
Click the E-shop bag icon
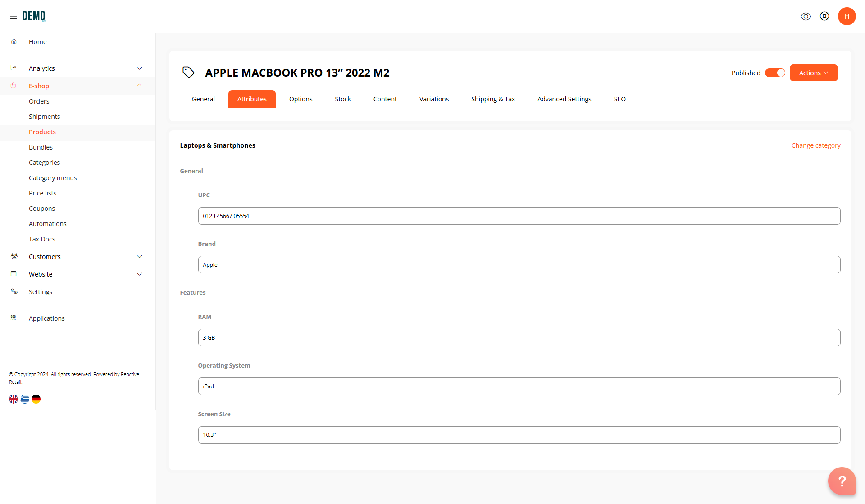tap(13, 86)
